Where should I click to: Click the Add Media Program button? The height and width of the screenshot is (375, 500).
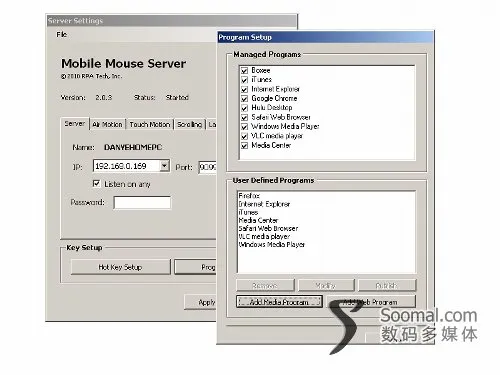279,302
